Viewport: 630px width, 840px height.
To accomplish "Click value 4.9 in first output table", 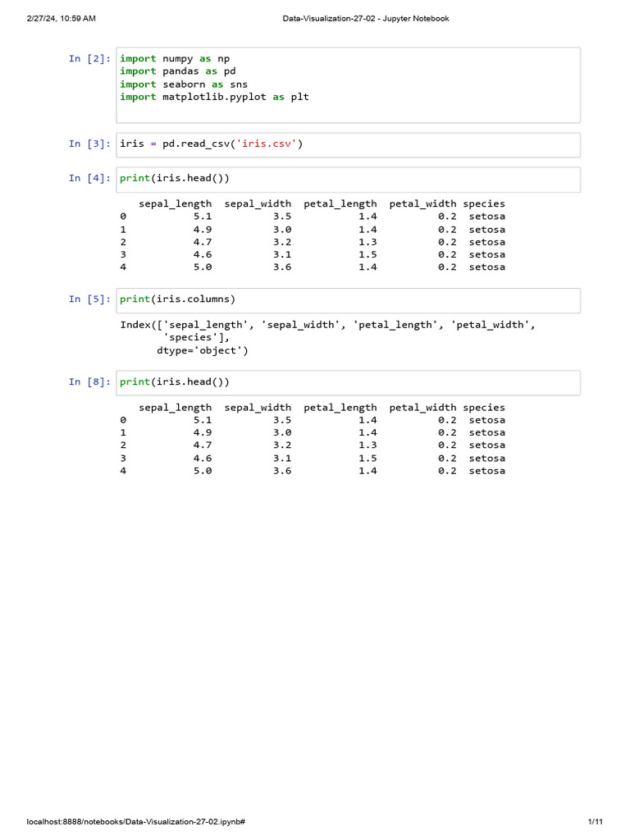I will coord(203,230).
